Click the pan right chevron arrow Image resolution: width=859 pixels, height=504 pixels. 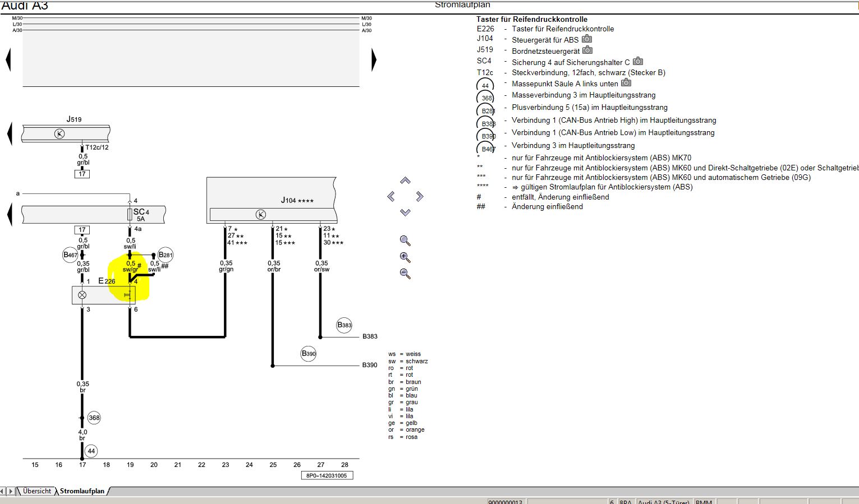click(420, 196)
